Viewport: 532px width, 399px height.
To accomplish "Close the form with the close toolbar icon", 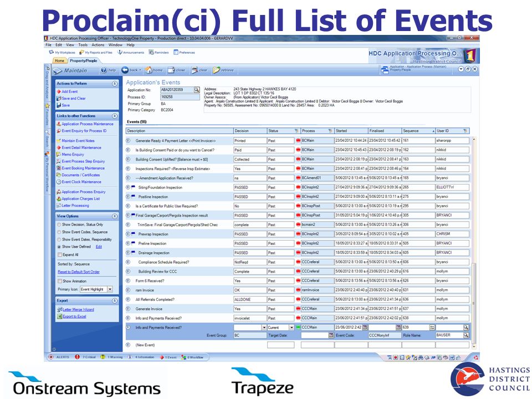I will point(176,70).
